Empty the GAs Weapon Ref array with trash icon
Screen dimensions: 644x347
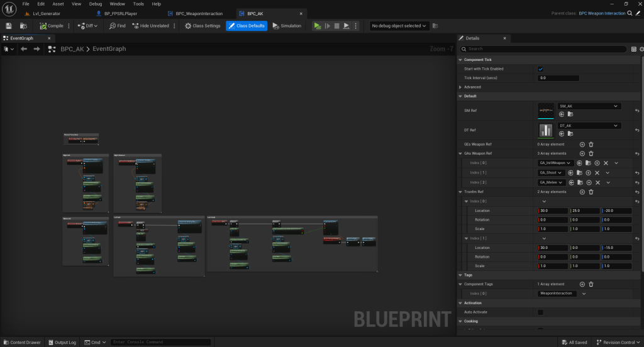tap(591, 153)
